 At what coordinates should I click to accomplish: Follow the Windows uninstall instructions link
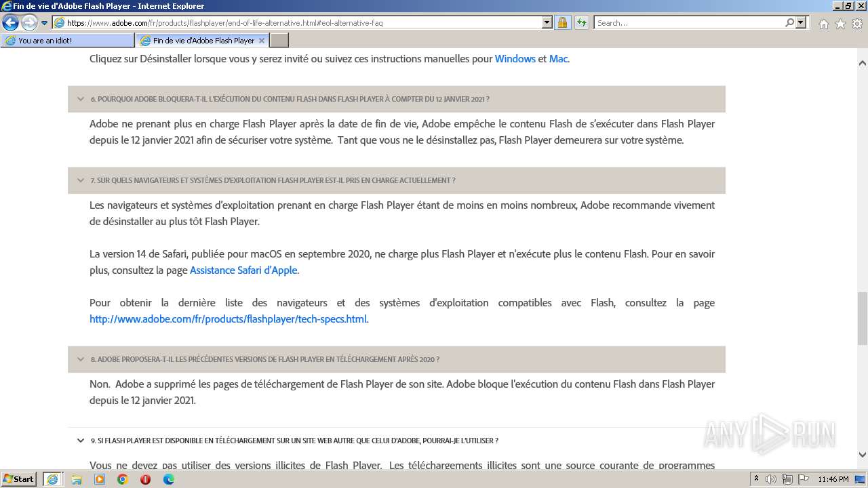click(x=515, y=59)
